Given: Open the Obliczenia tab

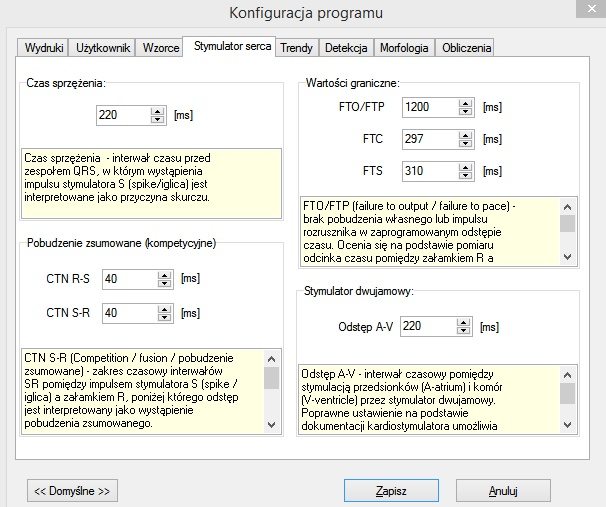Looking at the screenshot, I should coord(466,48).
